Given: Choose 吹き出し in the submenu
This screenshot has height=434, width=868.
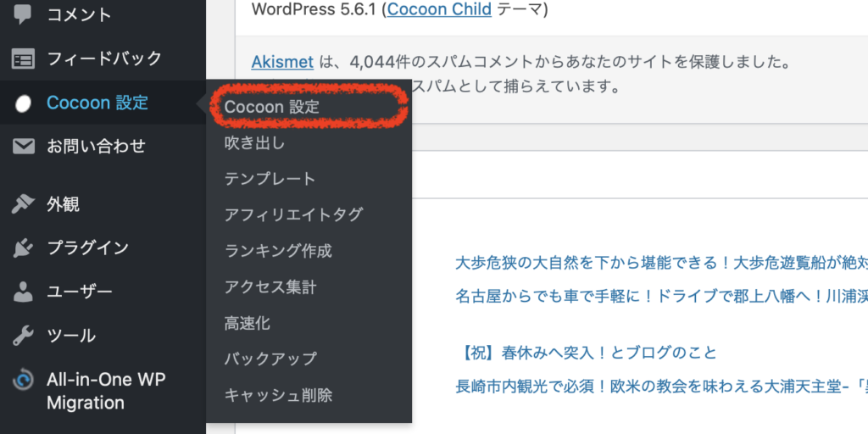Looking at the screenshot, I should point(254,143).
